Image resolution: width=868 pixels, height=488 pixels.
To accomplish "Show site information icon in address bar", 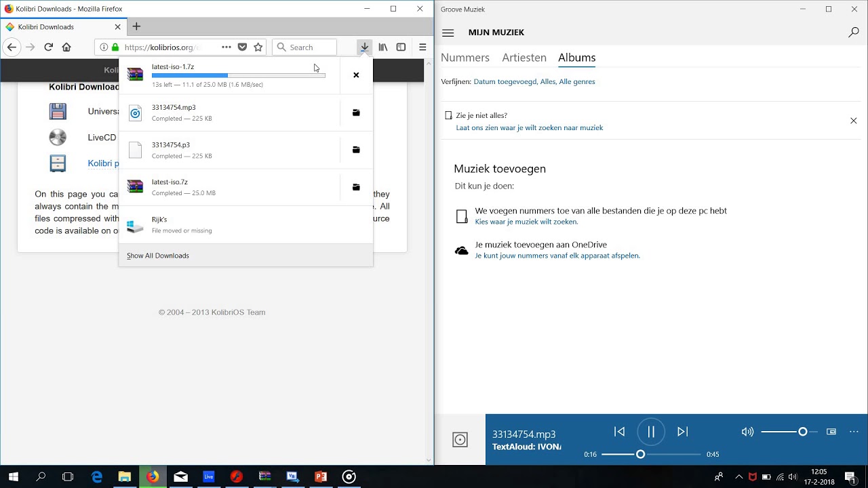I will (x=104, y=47).
